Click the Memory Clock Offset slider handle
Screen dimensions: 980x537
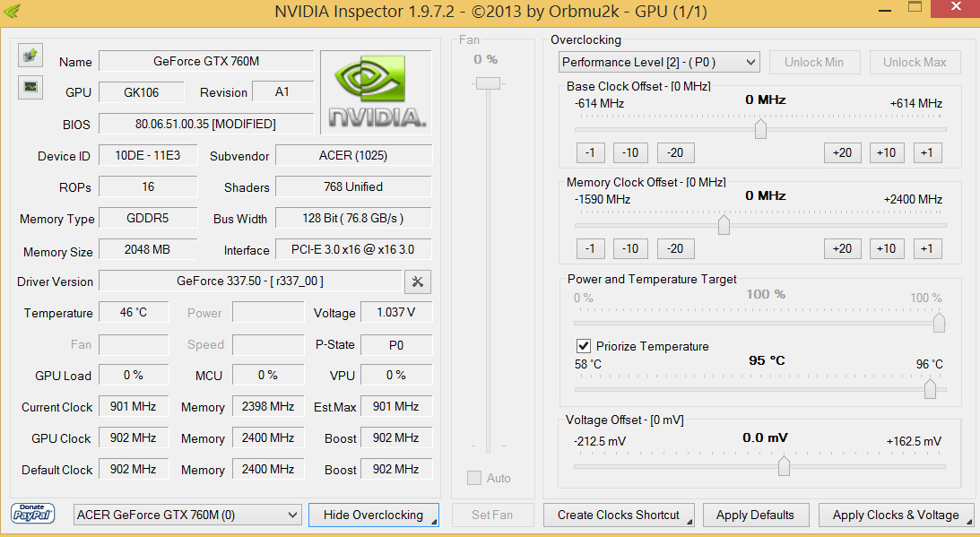tap(724, 224)
